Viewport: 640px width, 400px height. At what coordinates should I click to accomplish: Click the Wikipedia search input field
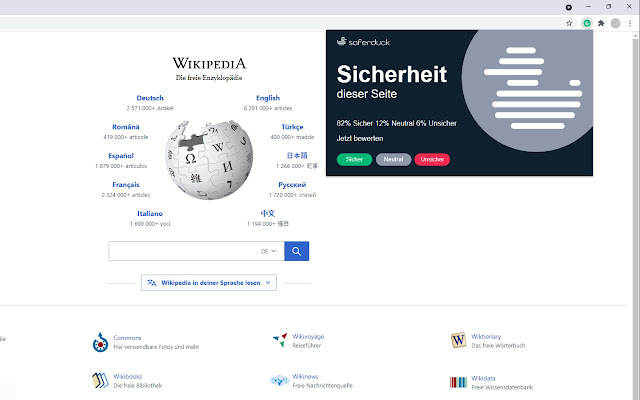(184, 251)
